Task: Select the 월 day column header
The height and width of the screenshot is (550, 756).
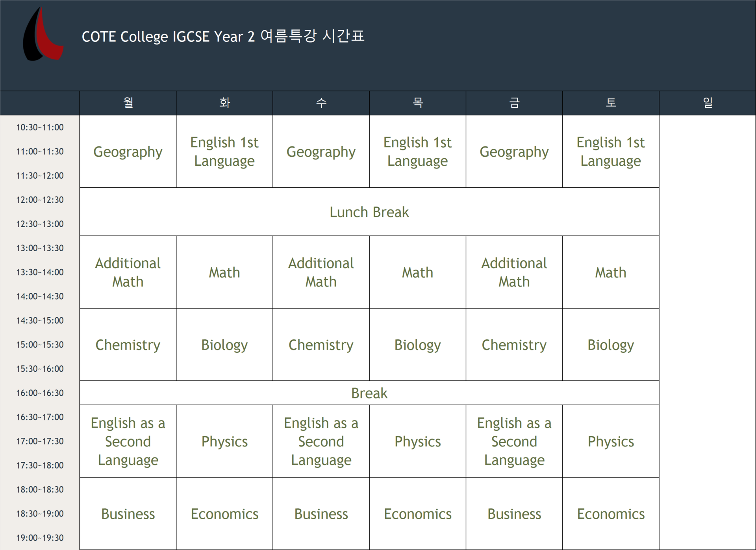Action: (x=128, y=103)
